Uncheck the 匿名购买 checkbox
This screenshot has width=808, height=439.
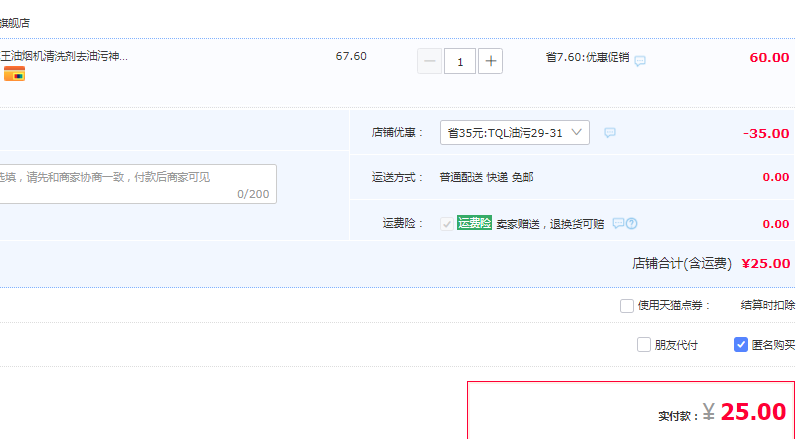(x=740, y=345)
